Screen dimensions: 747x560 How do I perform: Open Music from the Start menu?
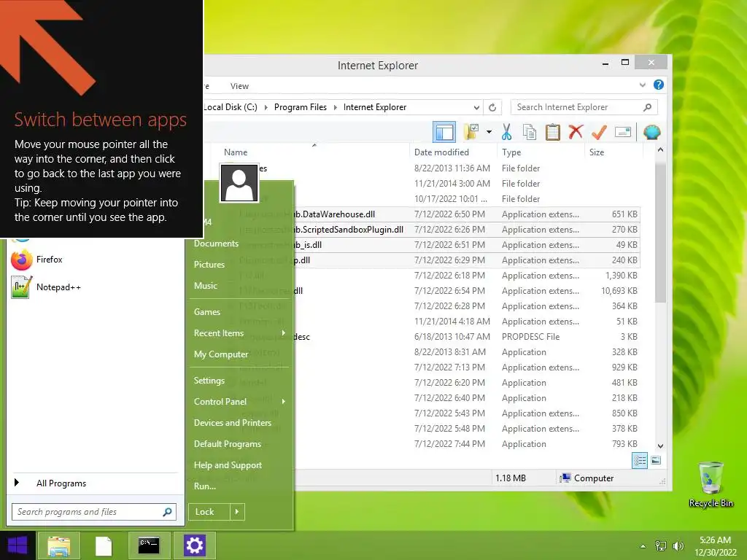click(x=205, y=286)
